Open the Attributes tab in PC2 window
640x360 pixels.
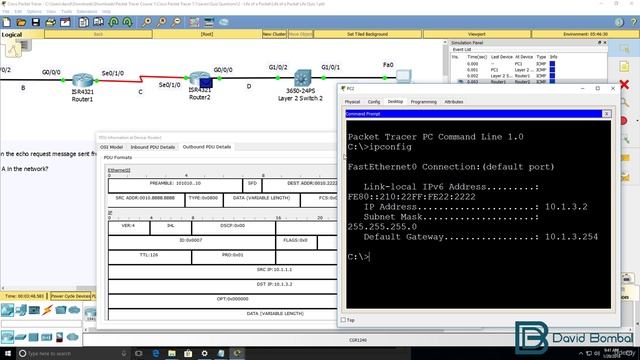point(453,102)
